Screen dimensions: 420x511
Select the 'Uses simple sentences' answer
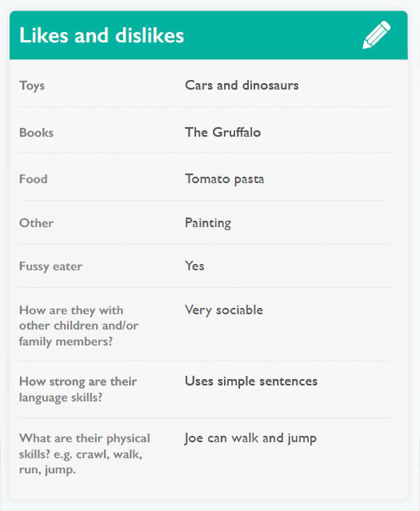click(251, 381)
